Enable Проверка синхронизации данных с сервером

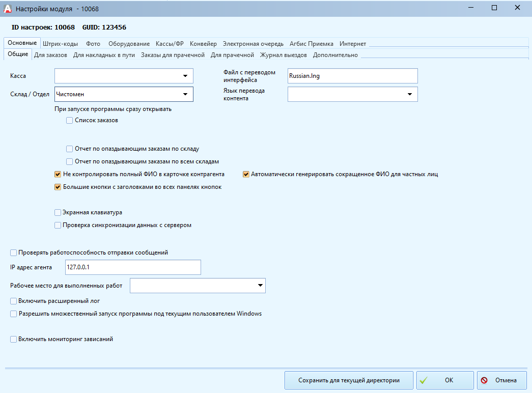point(58,226)
